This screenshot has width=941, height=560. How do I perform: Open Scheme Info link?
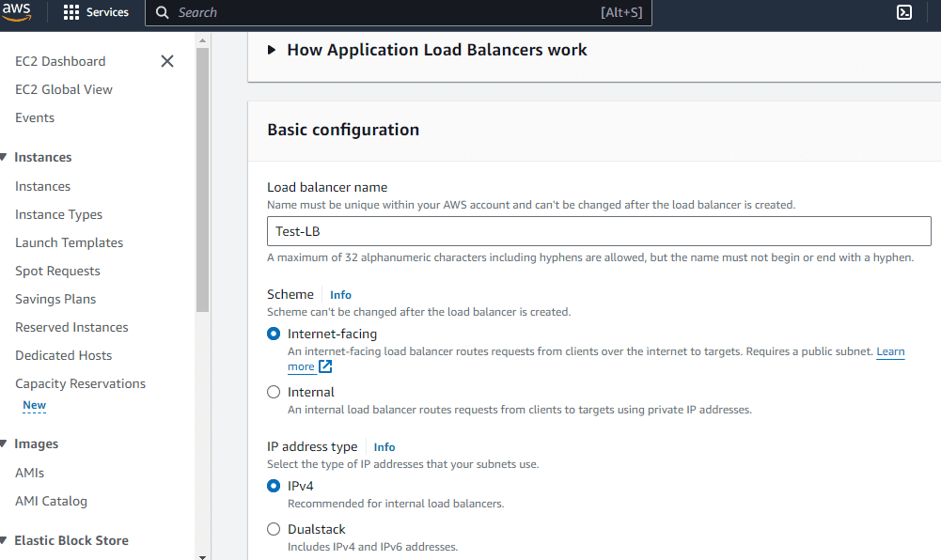[340, 294]
